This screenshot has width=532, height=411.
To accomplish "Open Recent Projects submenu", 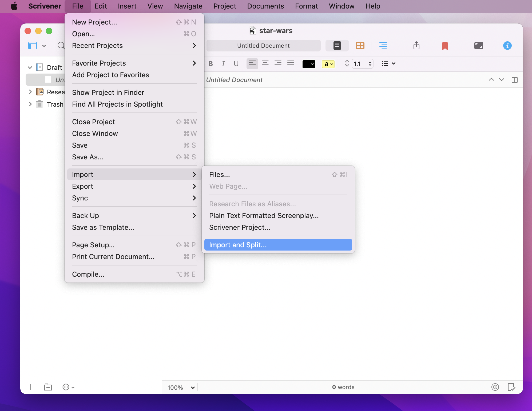I will [x=134, y=45].
